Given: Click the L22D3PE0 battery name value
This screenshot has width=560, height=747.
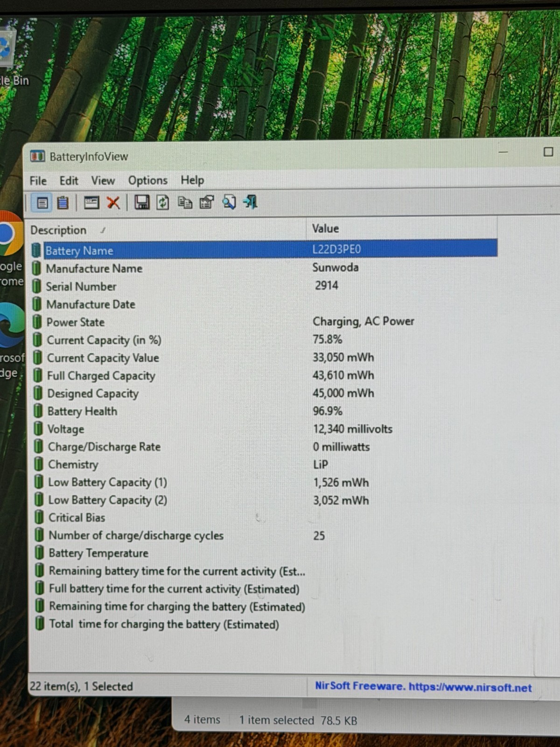Looking at the screenshot, I should click(336, 249).
